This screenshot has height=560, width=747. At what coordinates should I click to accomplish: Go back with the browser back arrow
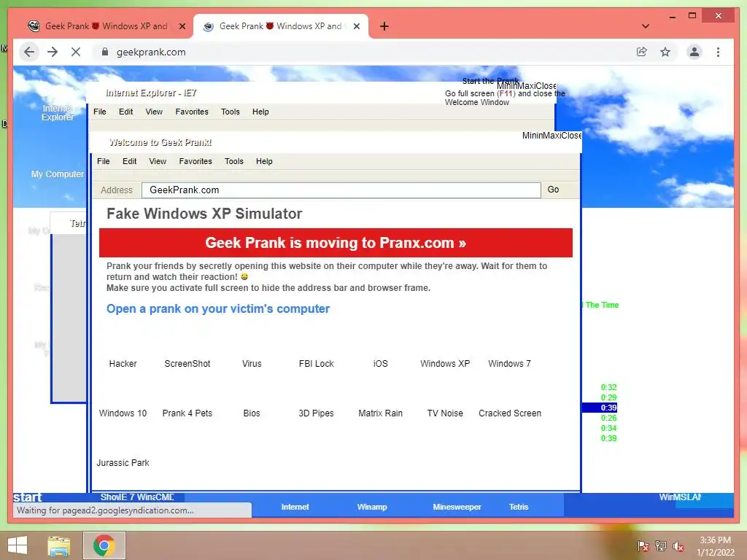pos(29,52)
